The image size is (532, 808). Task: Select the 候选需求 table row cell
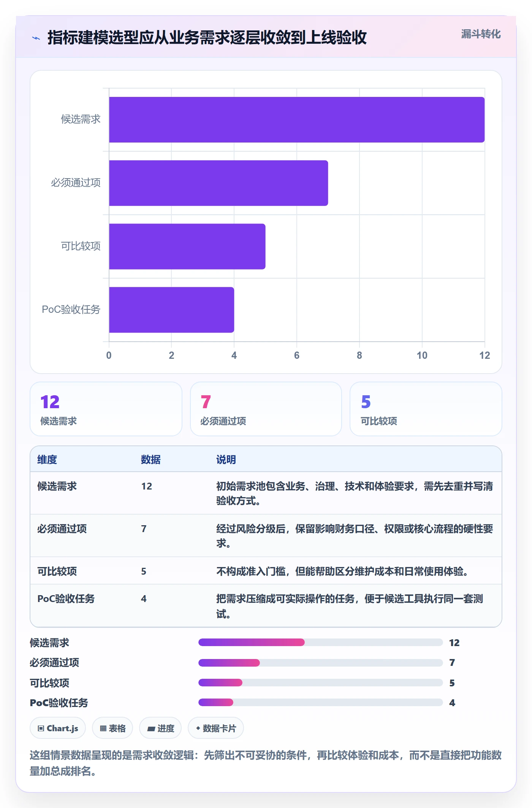click(x=57, y=486)
